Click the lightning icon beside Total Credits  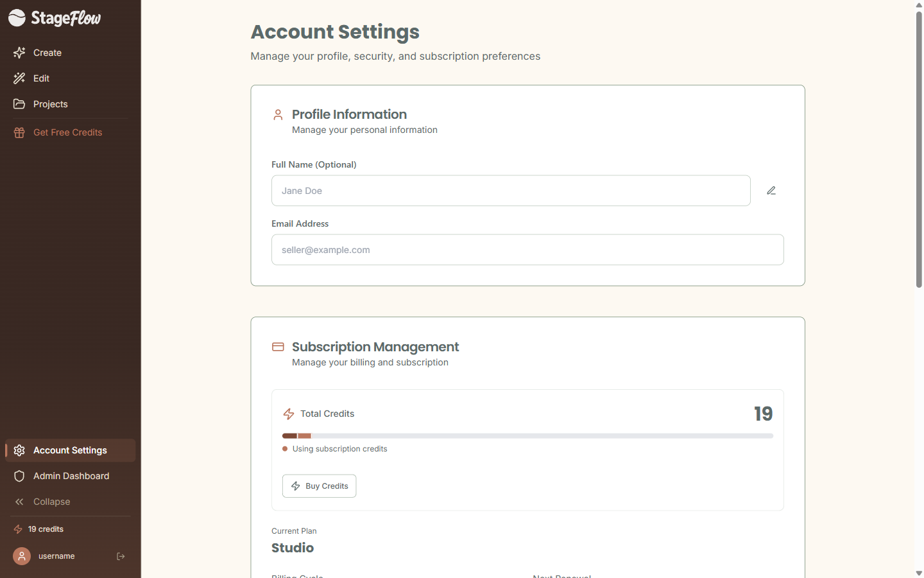point(289,414)
